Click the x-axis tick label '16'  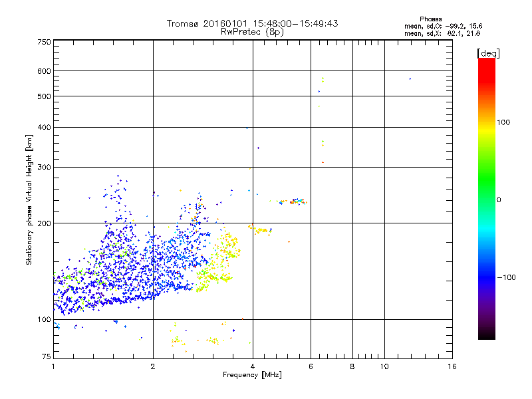pos(452,366)
